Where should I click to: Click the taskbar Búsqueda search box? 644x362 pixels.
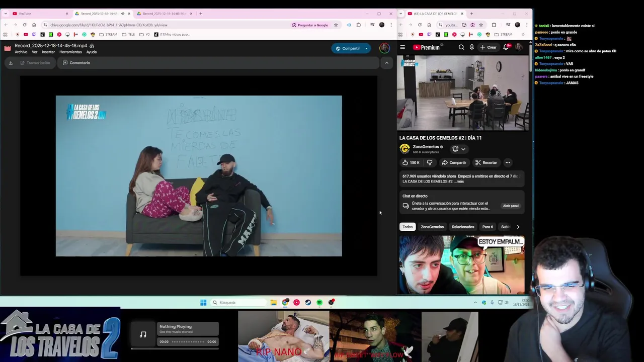coord(238,302)
